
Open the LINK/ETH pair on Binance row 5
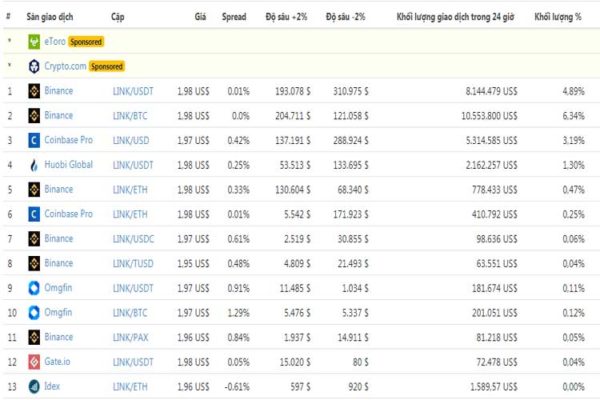(130, 189)
